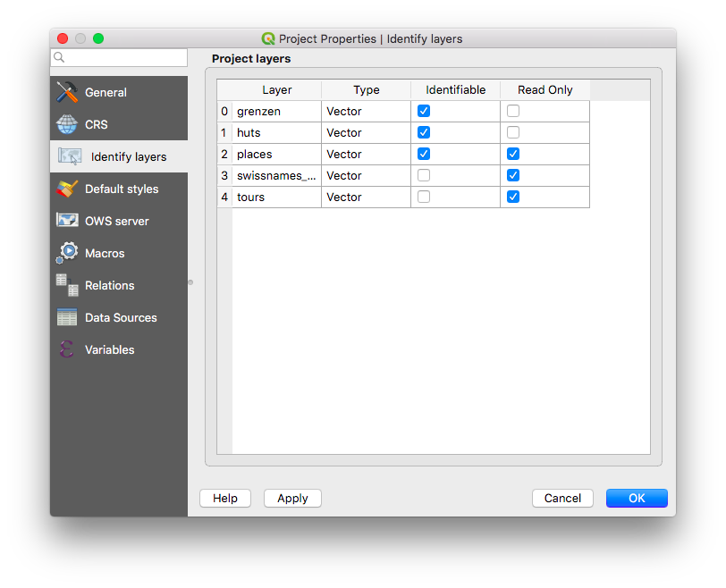Image resolution: width=726 pixels, height=588 pixels.
Task: Apply the project layer changes
Action: 292,498
